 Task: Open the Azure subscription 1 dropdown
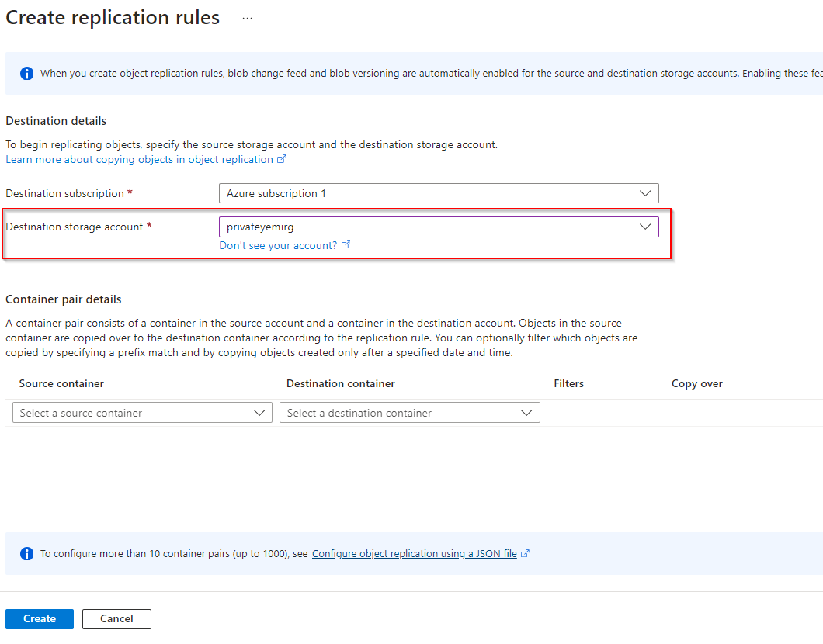click(x=439, y=193)
